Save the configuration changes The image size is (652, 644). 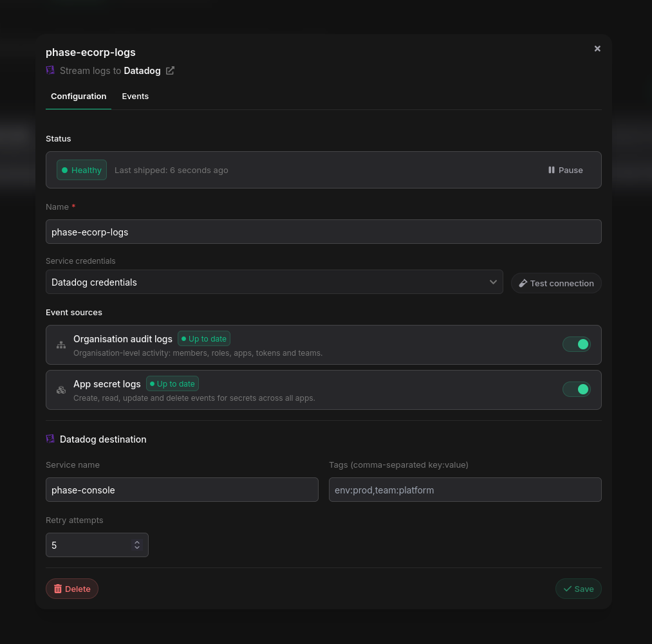tap(579, 589)
